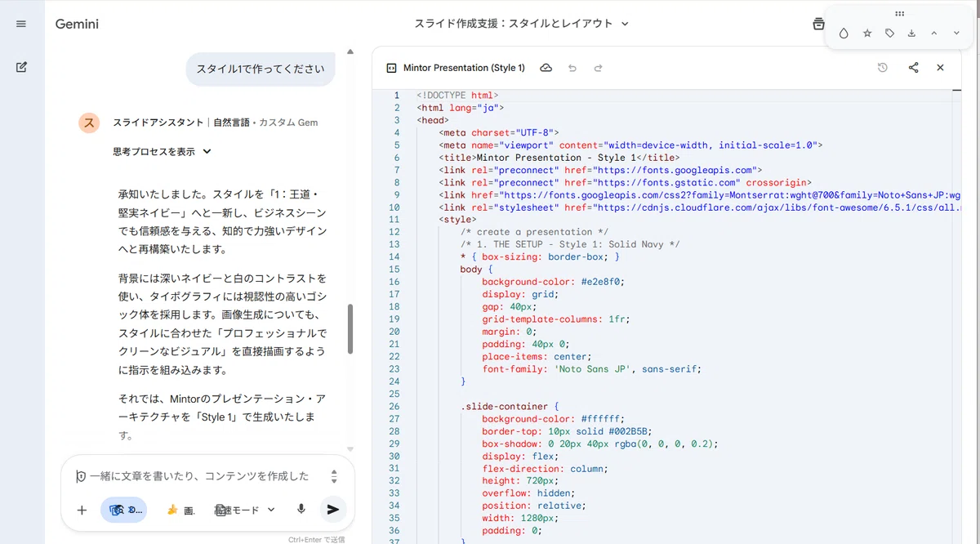Screen dimensions: 980x544
Task: Click the prompt box stepper arrows
Action: (334, 476)
